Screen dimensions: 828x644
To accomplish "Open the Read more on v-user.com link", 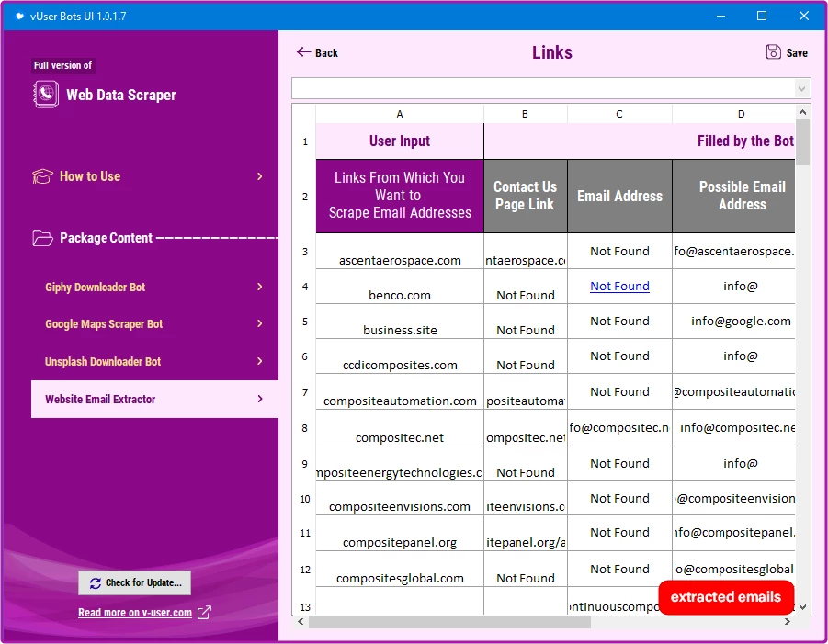I will 135,613.
